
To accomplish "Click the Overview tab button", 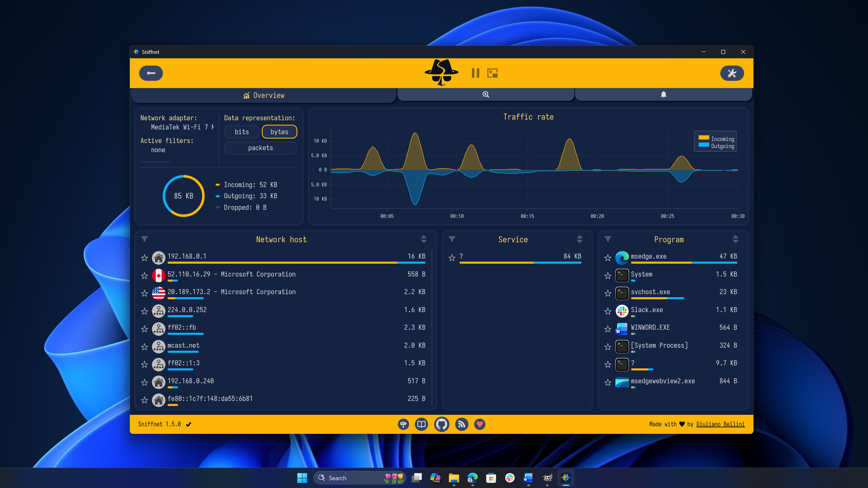I will click(264, 95).
